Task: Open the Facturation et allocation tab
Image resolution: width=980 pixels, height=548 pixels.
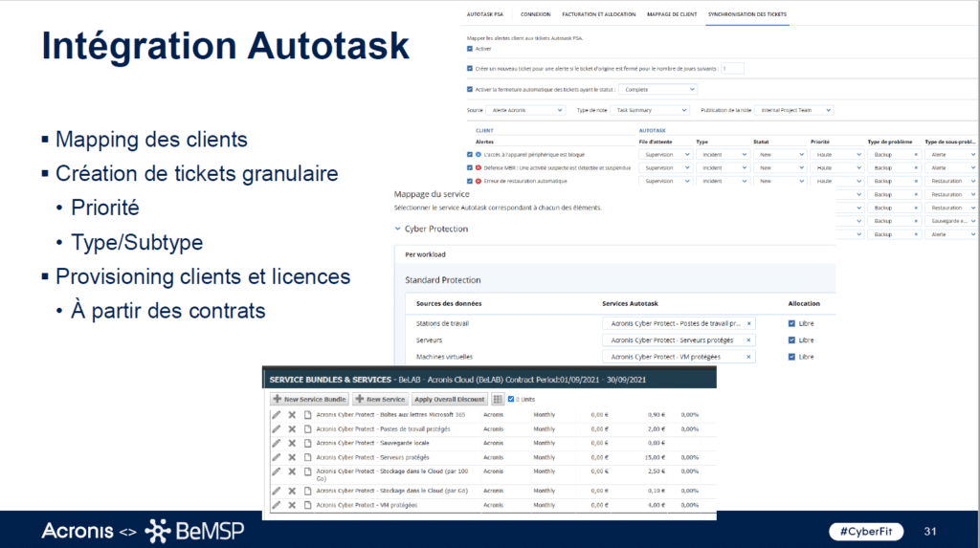Action: (x=599, y=14)
